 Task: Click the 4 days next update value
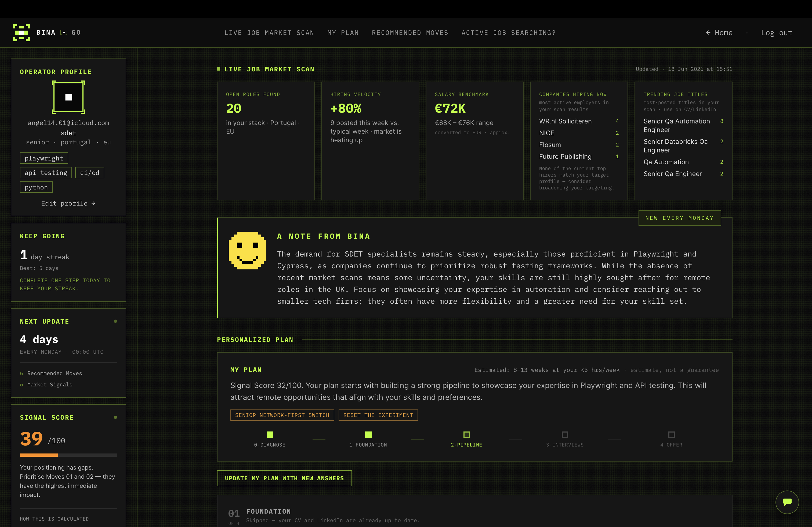[39, 339]
